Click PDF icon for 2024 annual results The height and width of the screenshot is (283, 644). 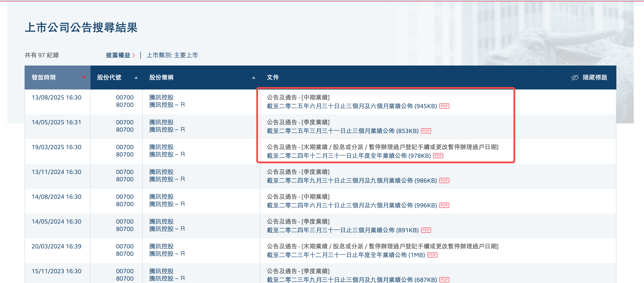point(438,156)
